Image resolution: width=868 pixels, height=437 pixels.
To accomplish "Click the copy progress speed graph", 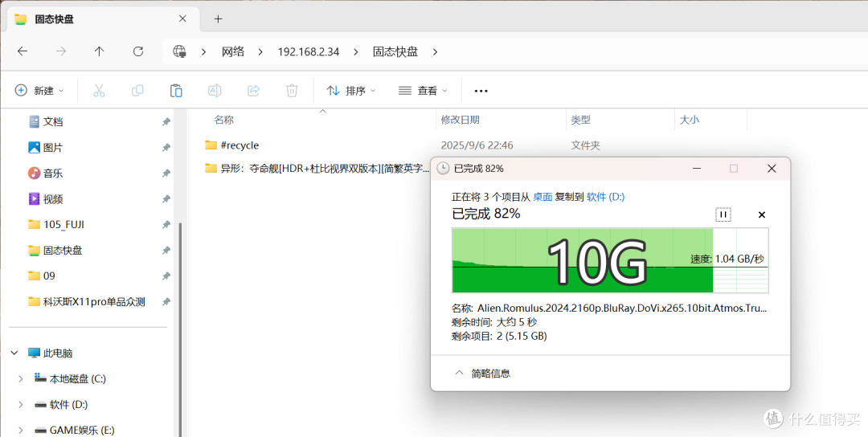I will [x=610, y=260].
